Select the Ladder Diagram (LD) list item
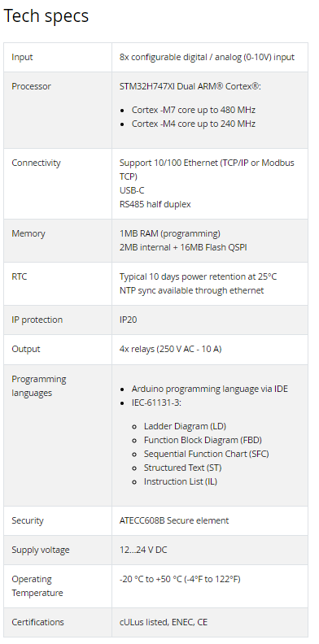The width and height of the screenshot is (319, 644). point(185,426)
